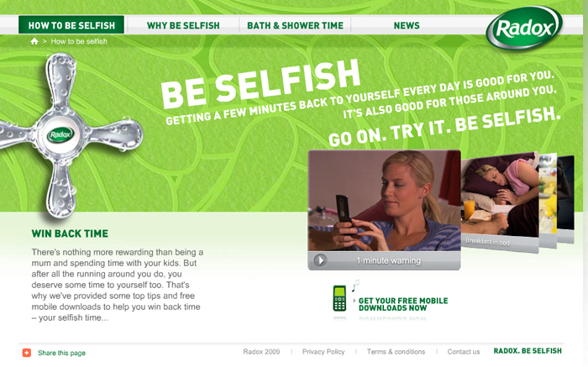Image resolution: width=588 pixels, height=367 pixels.
Task: Click the woman with phone video preview
Action: (384, 200)
